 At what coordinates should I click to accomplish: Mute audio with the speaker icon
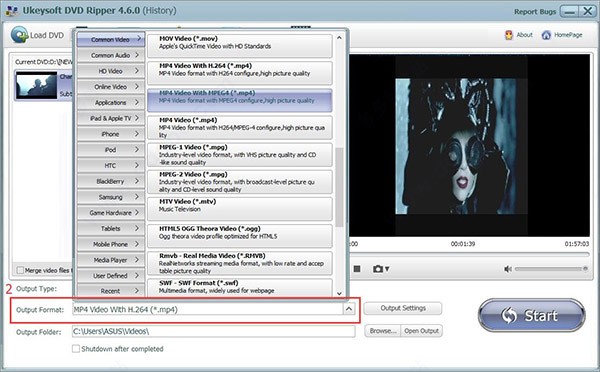point(508,269)
